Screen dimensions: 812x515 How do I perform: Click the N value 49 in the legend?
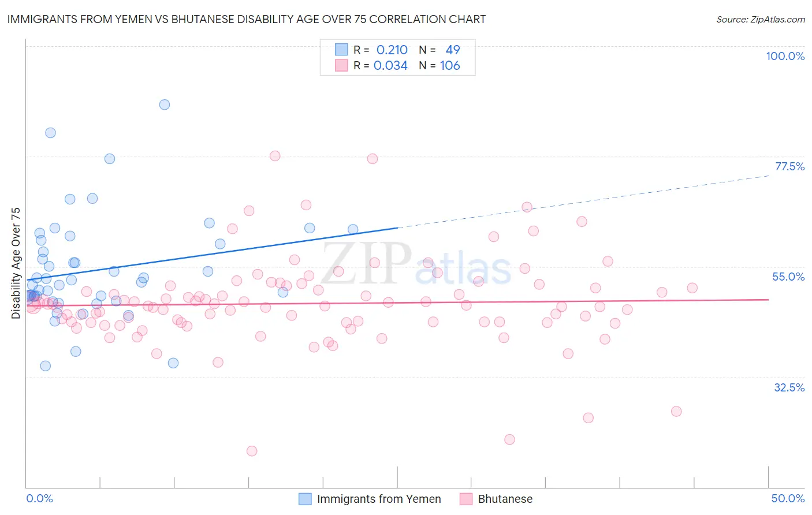coord(453,50)
